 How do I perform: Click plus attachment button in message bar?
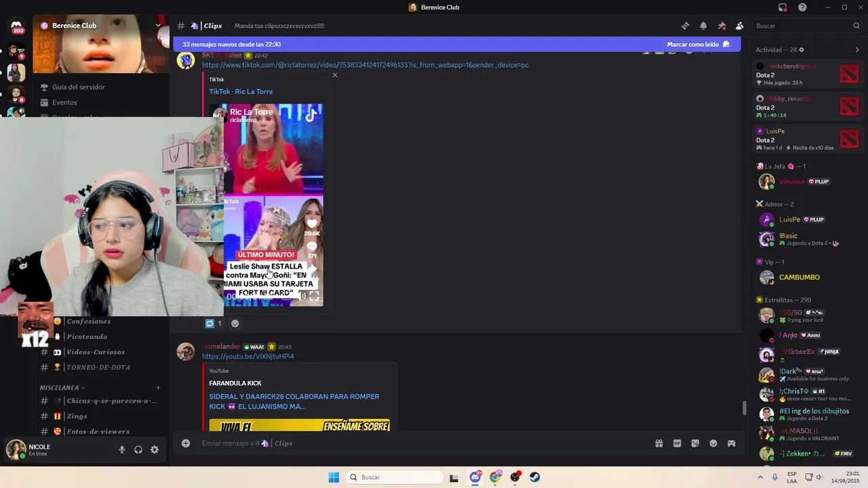[x=186, y=443]
